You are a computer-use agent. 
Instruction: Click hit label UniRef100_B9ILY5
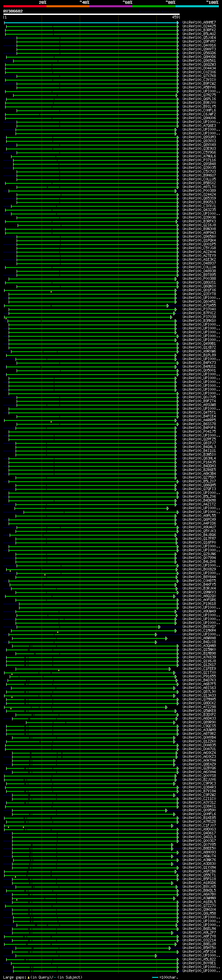tap(199, 106)
